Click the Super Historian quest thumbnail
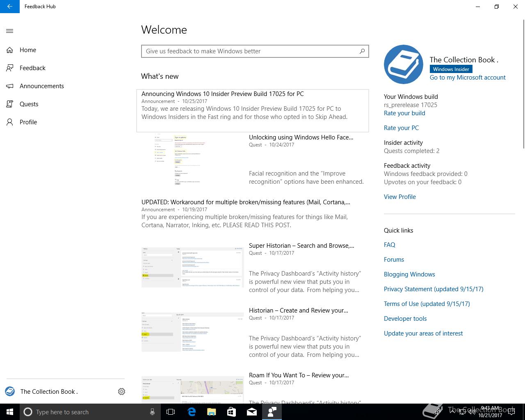This screenshot has width=525, height=420. (192, 267)
